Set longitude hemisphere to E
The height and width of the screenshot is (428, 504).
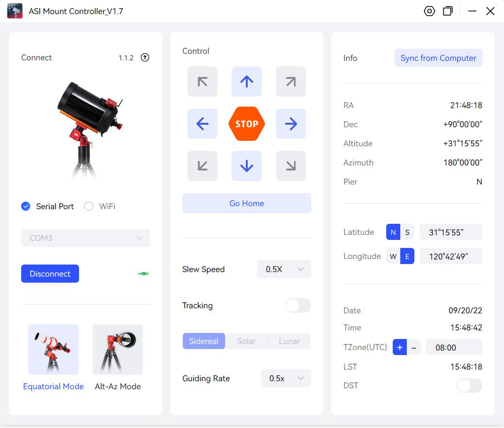[x=407, y=256]
